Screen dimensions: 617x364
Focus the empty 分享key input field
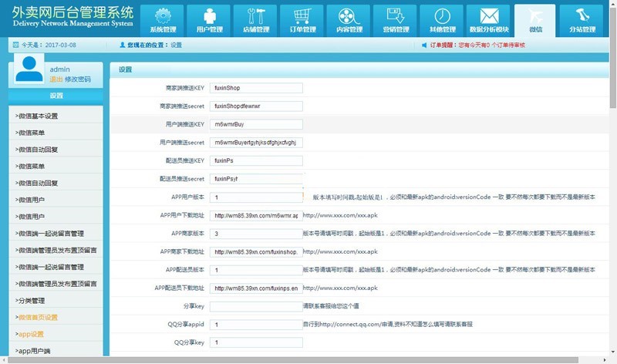pos(256,306)
